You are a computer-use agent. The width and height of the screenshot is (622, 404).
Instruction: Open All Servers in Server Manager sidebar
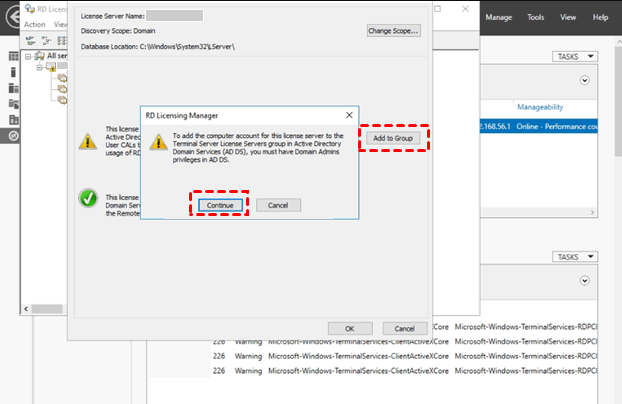(x=13, y=88)
